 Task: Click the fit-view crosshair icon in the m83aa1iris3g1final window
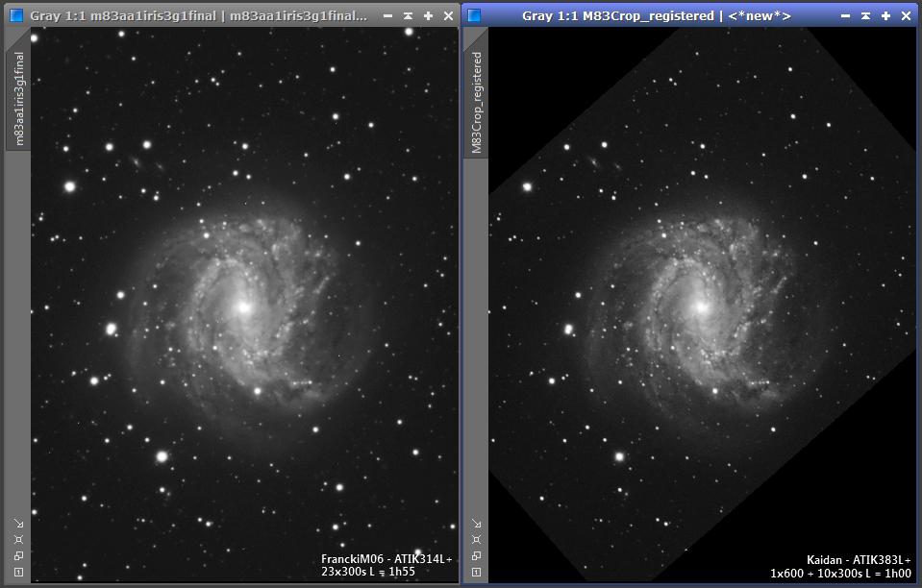(19, 539)
